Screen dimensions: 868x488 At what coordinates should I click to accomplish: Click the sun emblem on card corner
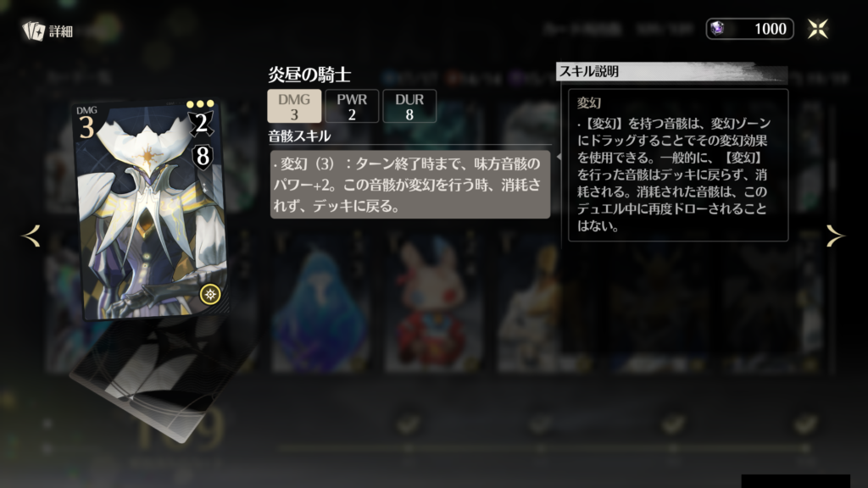pos(210,294)
